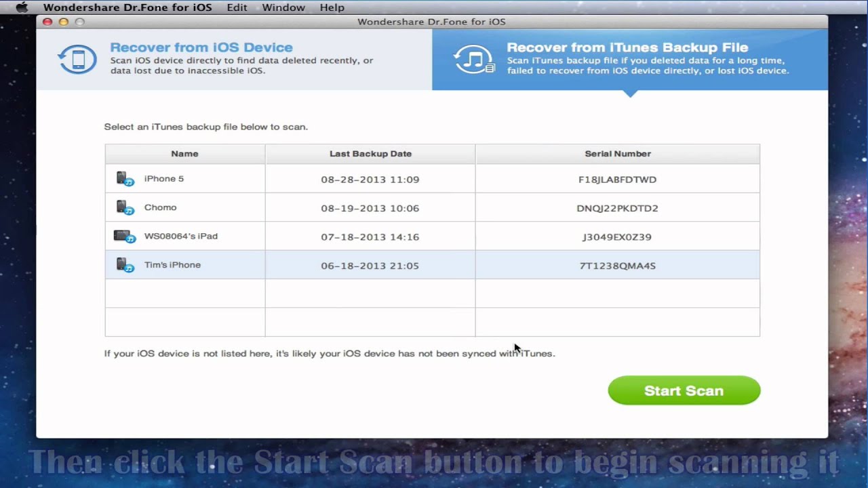The height and width of the screenshot is (488, 868).
Task: Click the Tim's iPhone device icon
Action: point(125,265)
